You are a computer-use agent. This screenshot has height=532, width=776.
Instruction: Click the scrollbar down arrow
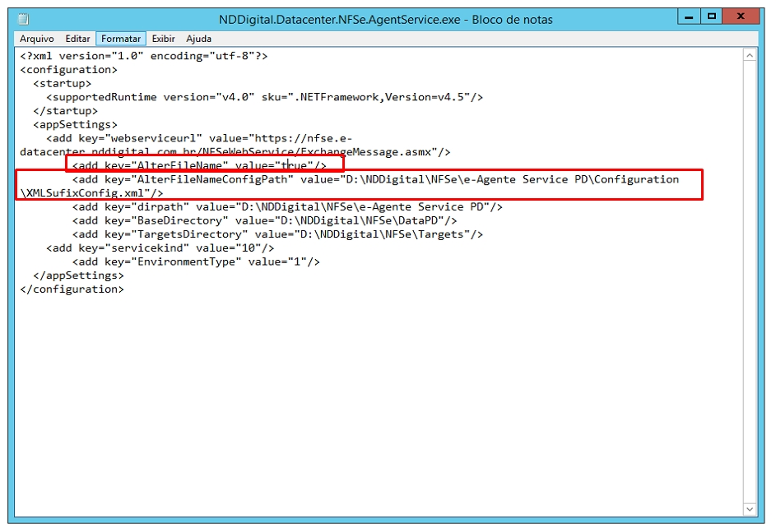coord(749,508)
